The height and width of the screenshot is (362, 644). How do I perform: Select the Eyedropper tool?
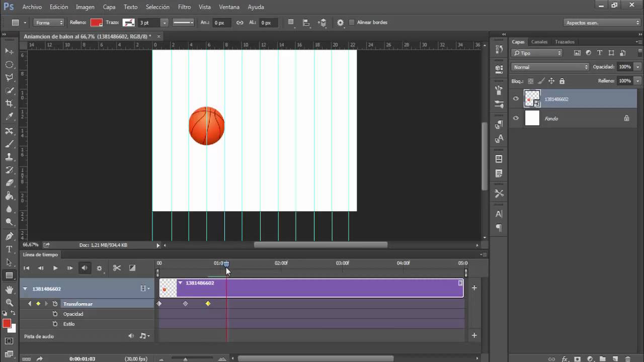pos(9,117)
